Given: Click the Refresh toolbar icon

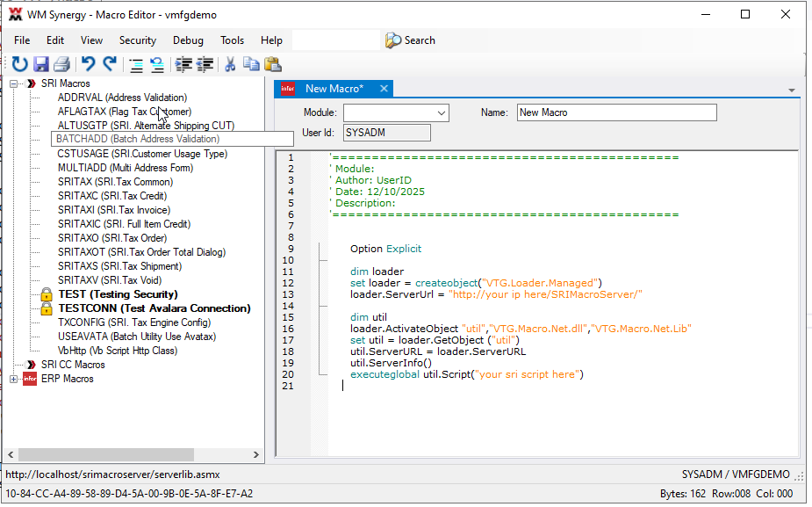Looking at the screenshot, I should click(19, 64).
